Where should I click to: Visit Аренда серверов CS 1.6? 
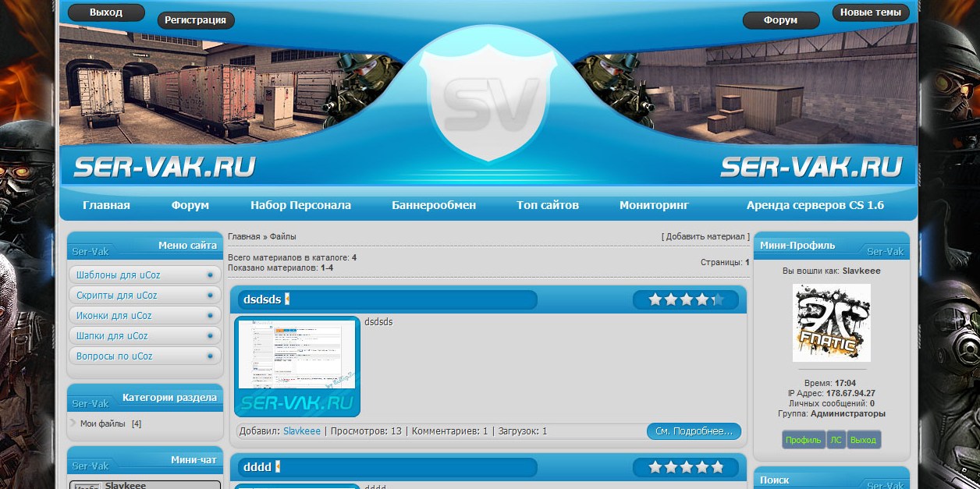tap(815, 205)
